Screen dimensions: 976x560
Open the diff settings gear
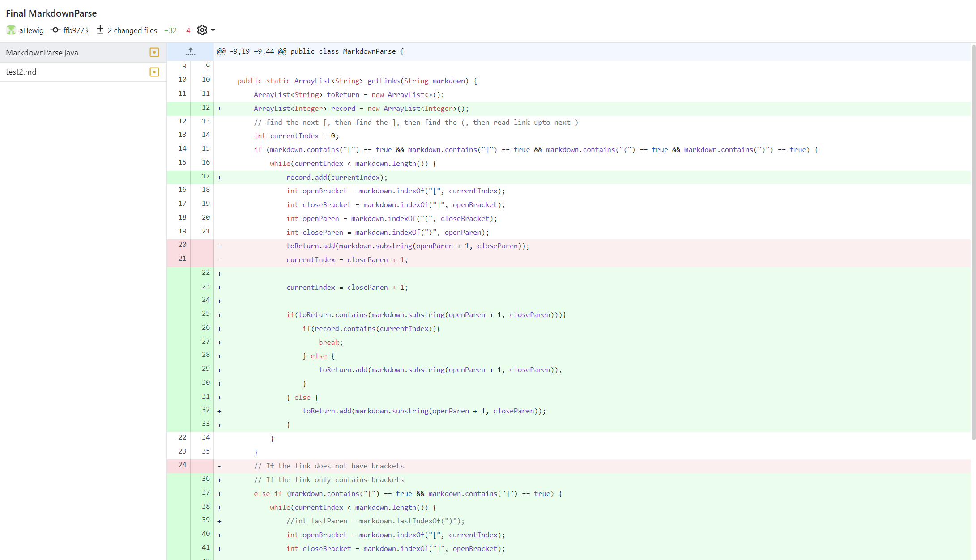(x=202, y=30)
